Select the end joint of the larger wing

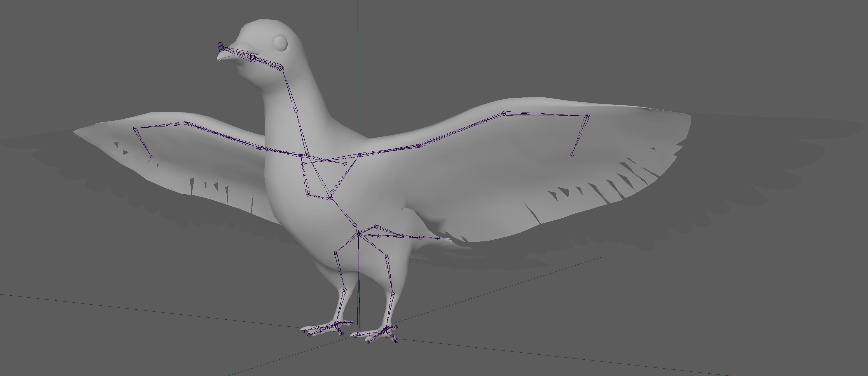coord(572,154)
